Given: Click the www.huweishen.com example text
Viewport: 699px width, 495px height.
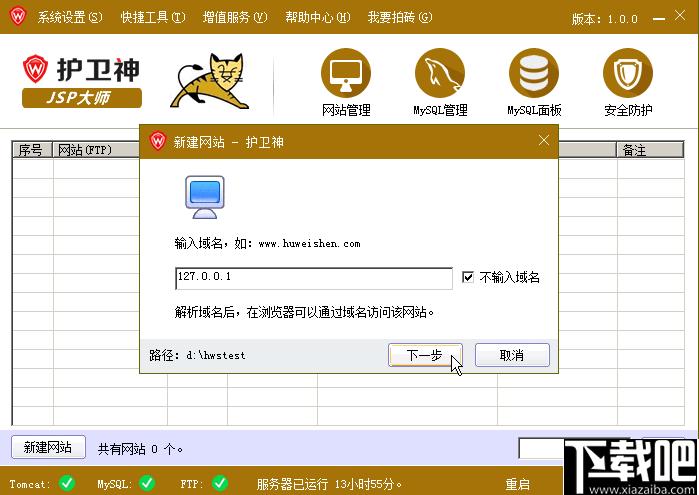Looking at the screenshot, I should (309, 243).
